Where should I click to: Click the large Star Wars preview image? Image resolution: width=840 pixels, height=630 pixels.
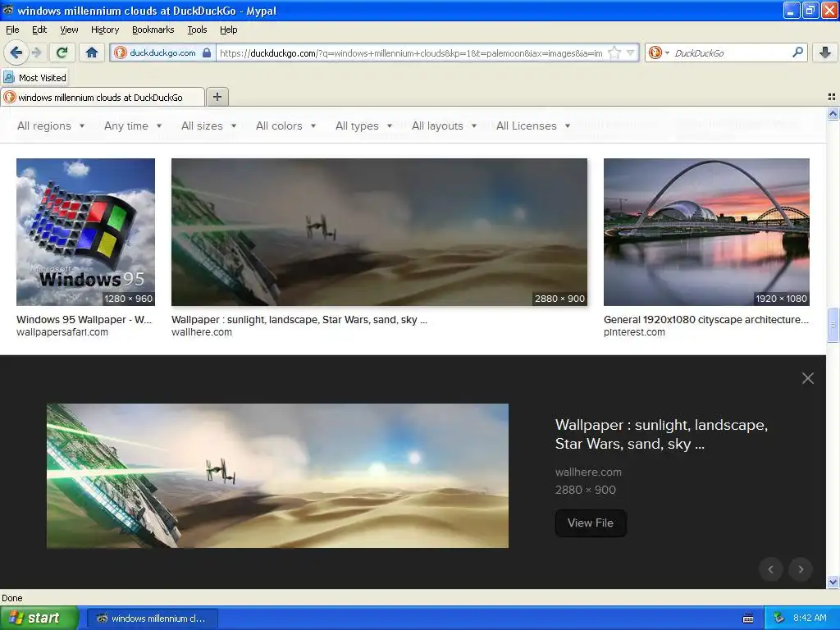pos(277,476)
